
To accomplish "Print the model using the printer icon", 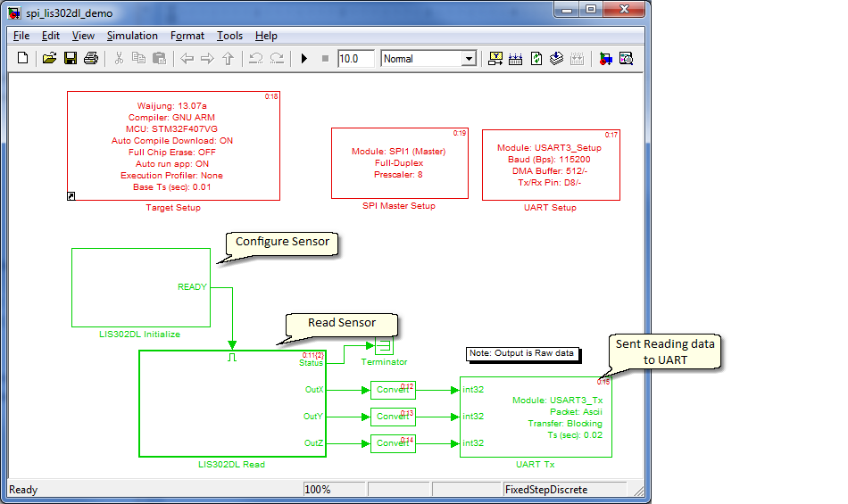I will pyautogui.click(x=91, y=58).
